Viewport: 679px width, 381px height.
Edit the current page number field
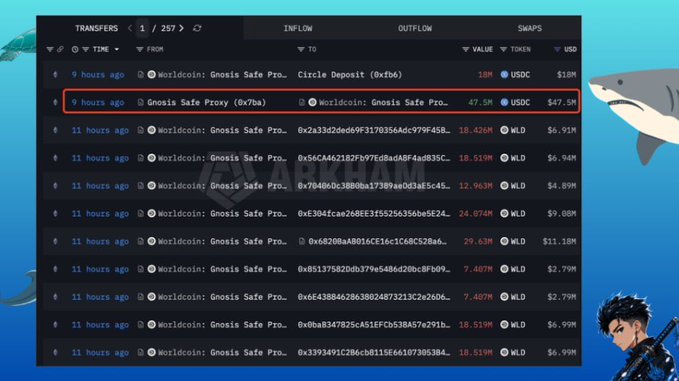(142, 28)
